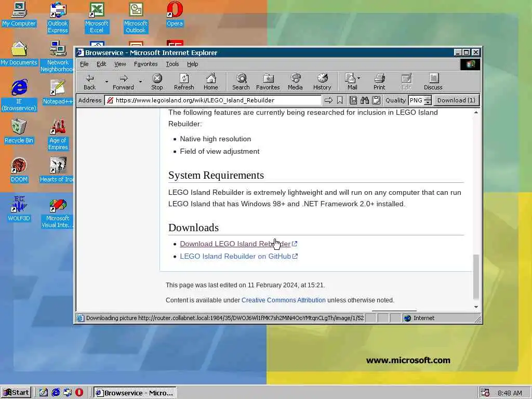The width and height of the screenshot is (532, 399).
Task: Open the Mail button dropdown arrow
Action: point(359,78)
